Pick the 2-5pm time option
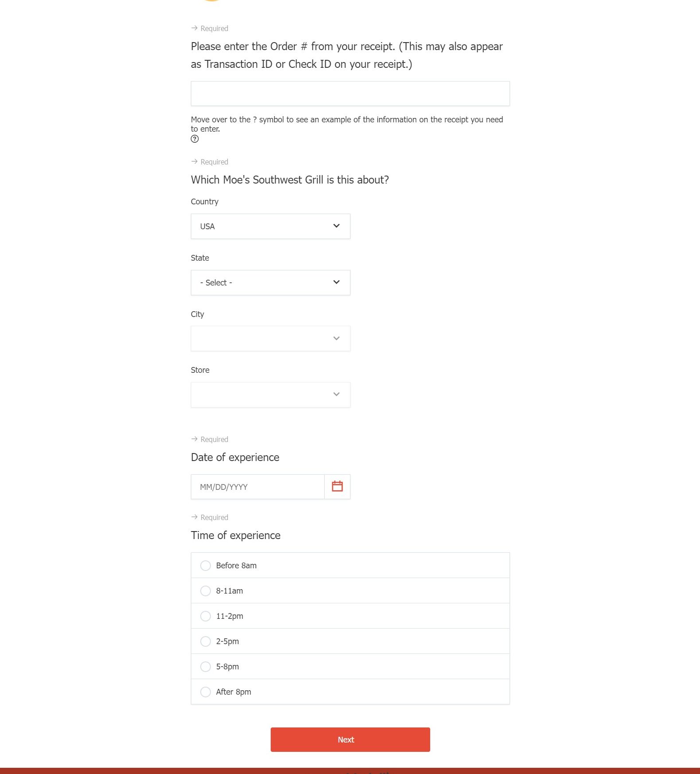Screen dimensions: 700x774 (x=206, y=641)
